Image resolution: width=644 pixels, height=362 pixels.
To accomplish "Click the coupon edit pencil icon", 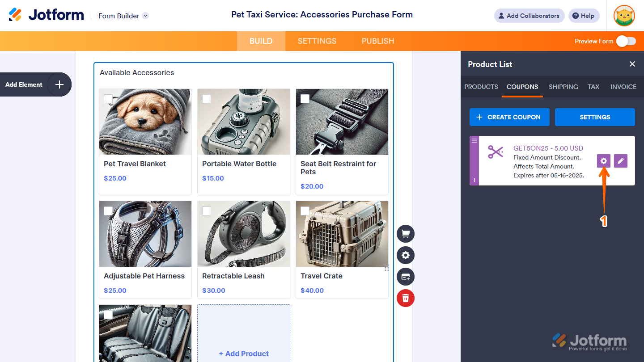I will [621, 161].
